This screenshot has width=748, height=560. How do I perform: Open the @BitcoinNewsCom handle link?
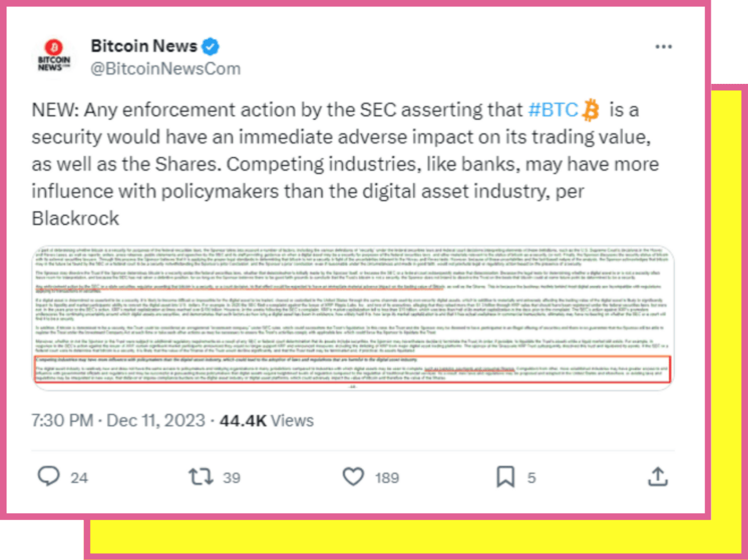point(166,69)
